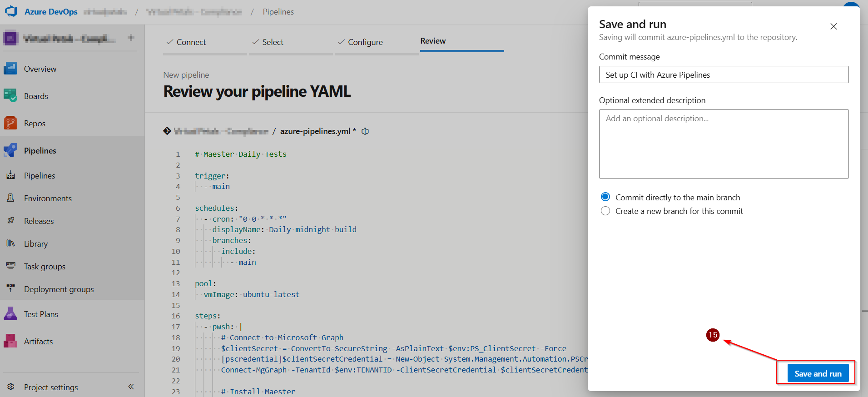Viewport: 868px width, 397px height.
Task: Go to the Configure step tab
Action: coord(377,42)
